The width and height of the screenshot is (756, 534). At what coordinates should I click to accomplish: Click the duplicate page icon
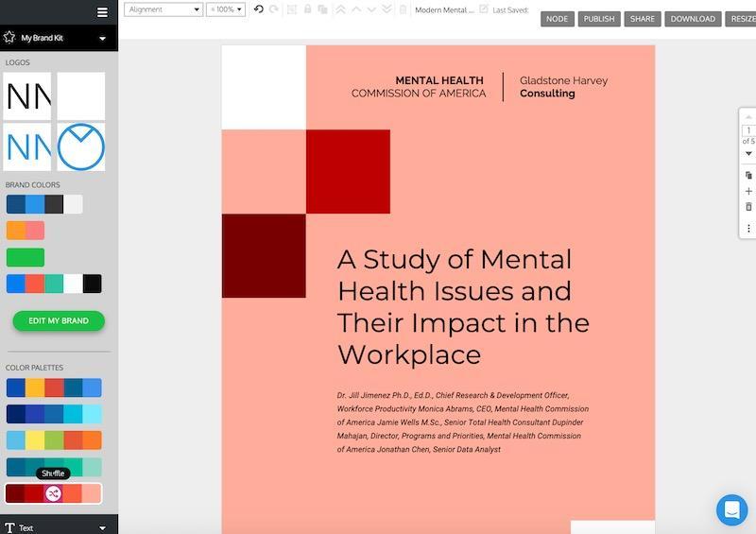[748, 175]
